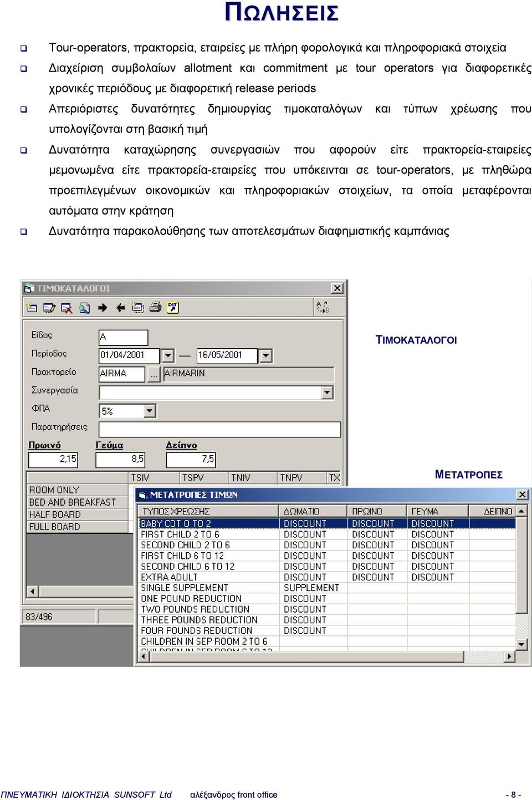
Task: Open the period start date dropdown
Action: pos(168,355)
